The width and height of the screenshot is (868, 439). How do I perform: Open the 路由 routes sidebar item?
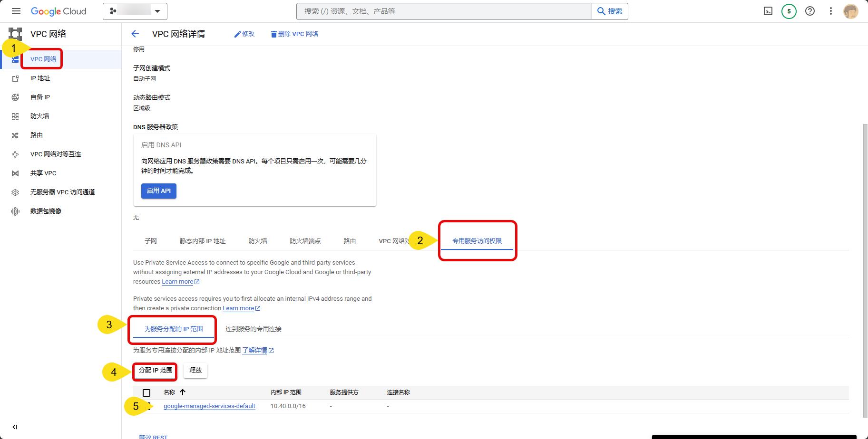coord(37,135)
